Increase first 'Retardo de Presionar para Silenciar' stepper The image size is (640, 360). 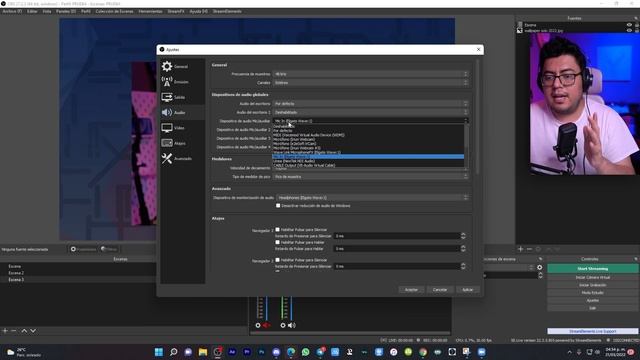click(463, 234)
